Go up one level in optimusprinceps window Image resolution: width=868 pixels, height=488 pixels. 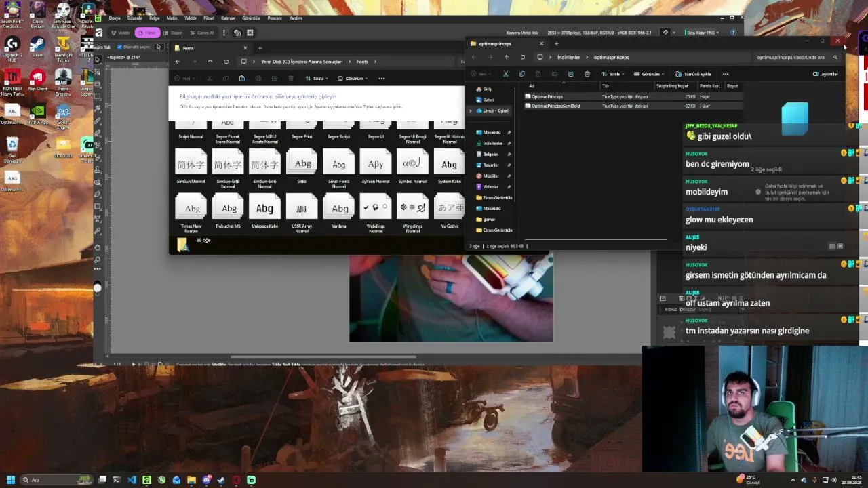tap(506, 58)
